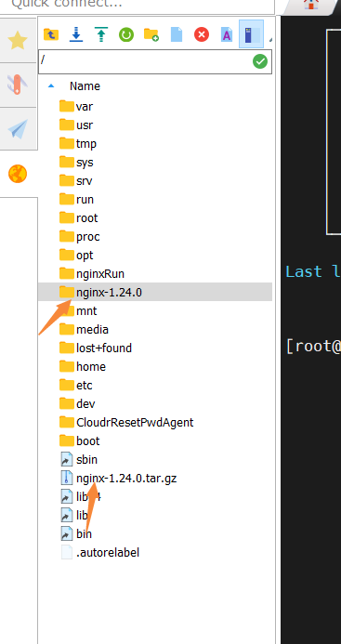Select the nginxRun folder
Image resolution: width=341 pixels, height=644 pixels.
(x=92, y=273)
